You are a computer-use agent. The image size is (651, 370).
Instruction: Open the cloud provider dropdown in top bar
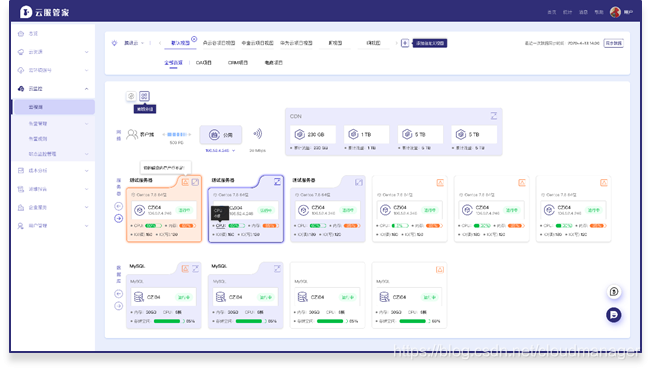click(134, 43)
